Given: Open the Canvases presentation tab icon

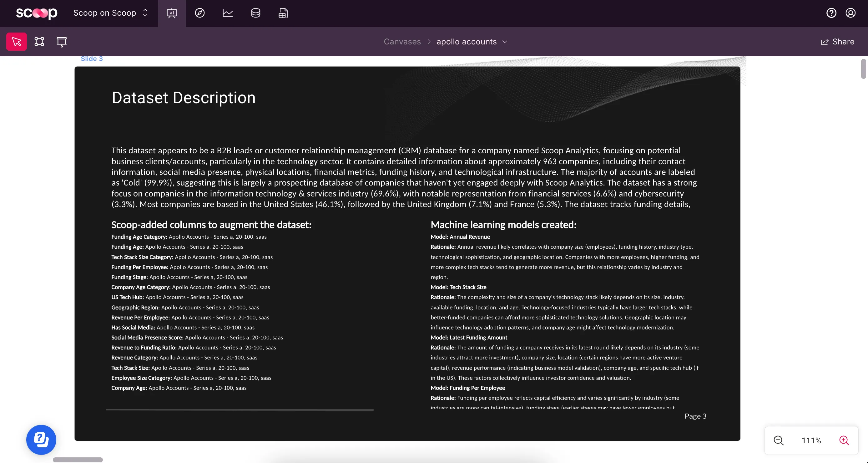Looking at the screenshot, I should click(172, 13).
